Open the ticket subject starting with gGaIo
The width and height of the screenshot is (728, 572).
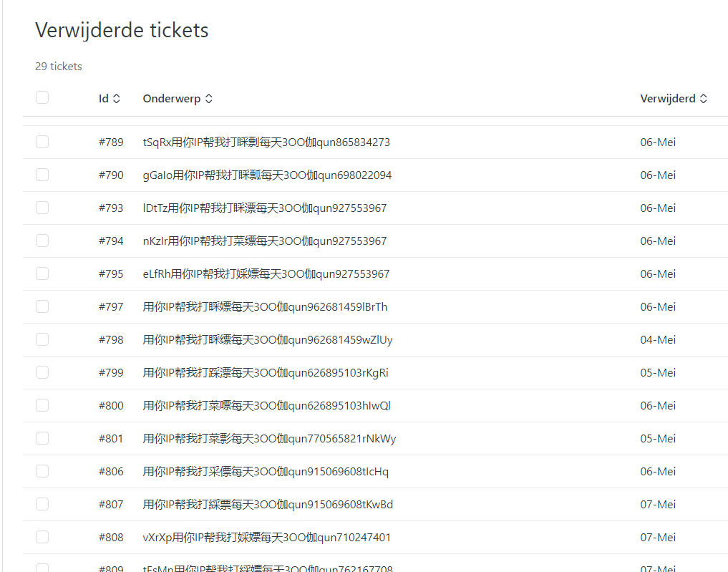[x=267, y=175]
